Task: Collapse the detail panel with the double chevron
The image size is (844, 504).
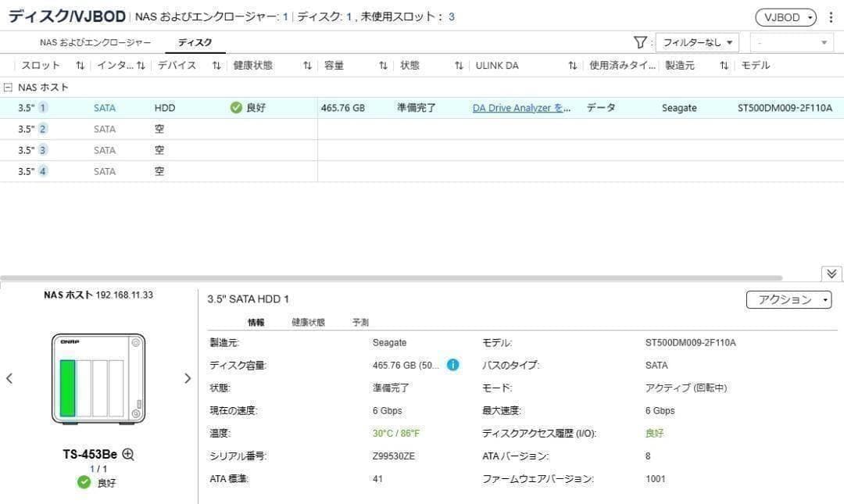Action: (x=831, y=273)
